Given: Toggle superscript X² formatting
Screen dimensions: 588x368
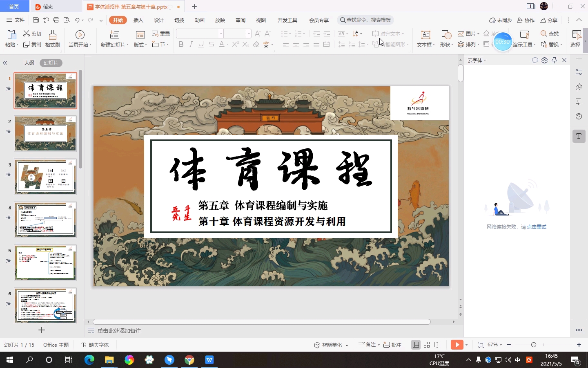Looking at the screenshot, I should [x=235, y=44].
